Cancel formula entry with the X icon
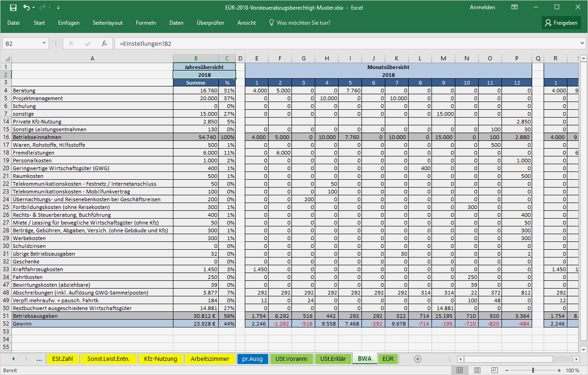588x375 pixels. pyautogui.click(x=71, y=43)
